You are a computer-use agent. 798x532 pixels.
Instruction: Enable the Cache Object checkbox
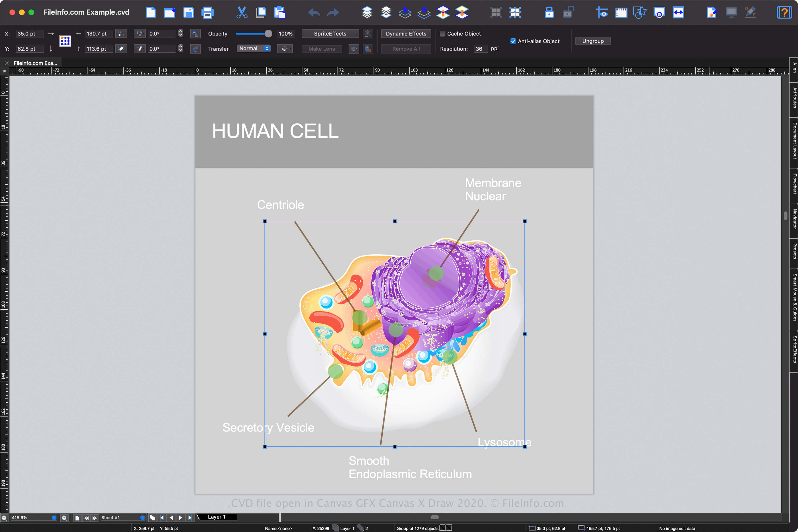click(443, 34)
